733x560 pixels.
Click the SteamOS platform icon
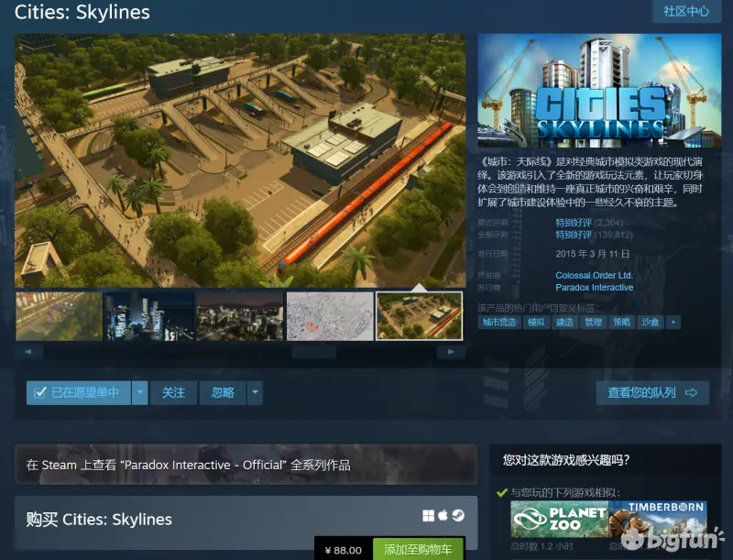click(x=458, y=515)
